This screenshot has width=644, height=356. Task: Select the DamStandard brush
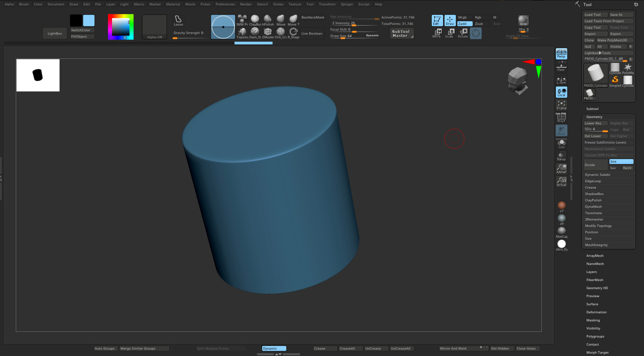tap(255, 32)
